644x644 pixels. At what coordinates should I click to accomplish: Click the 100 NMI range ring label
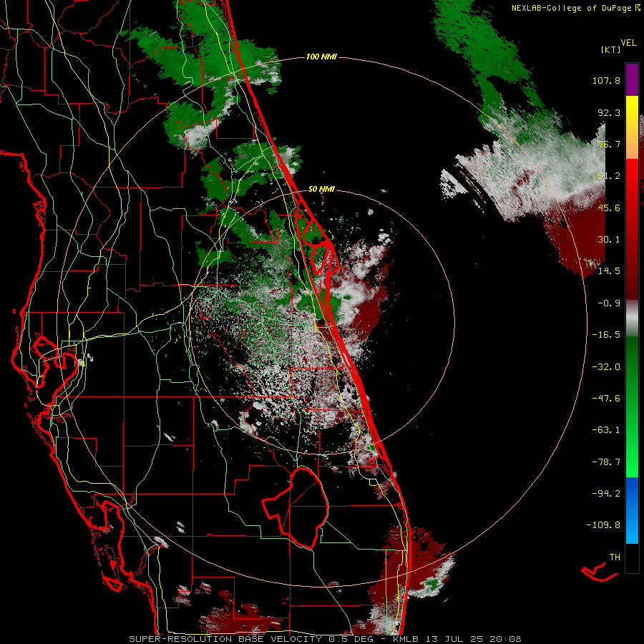coord(321,57)
